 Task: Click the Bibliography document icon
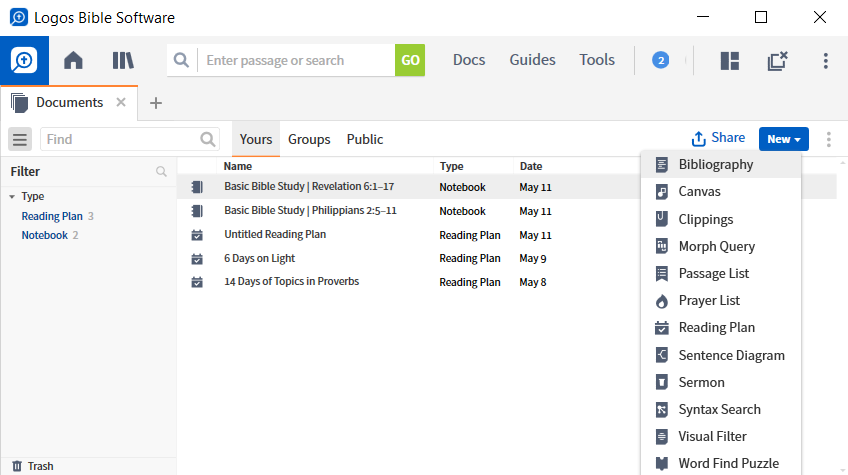661,164
